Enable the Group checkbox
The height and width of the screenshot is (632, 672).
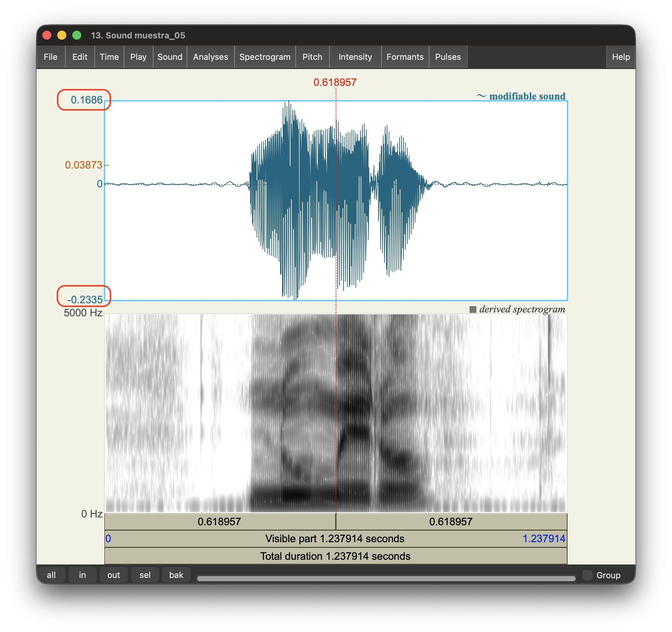tap(587, 574)
